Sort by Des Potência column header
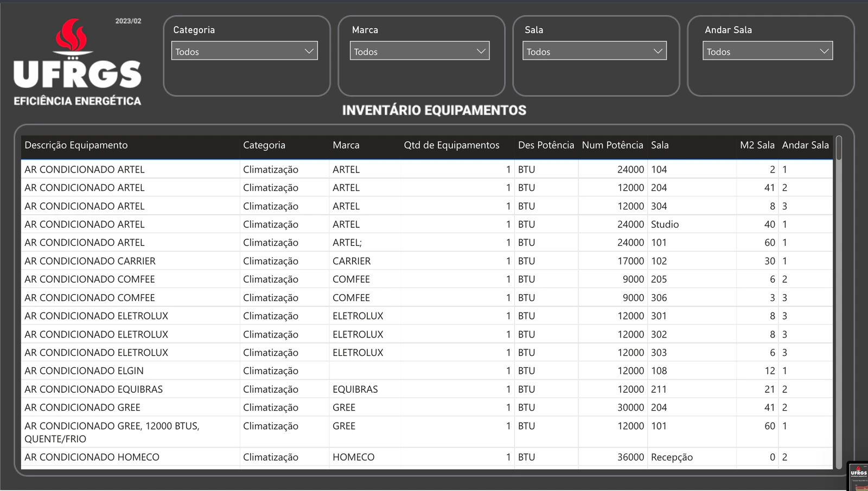 [x=546, y=145]
